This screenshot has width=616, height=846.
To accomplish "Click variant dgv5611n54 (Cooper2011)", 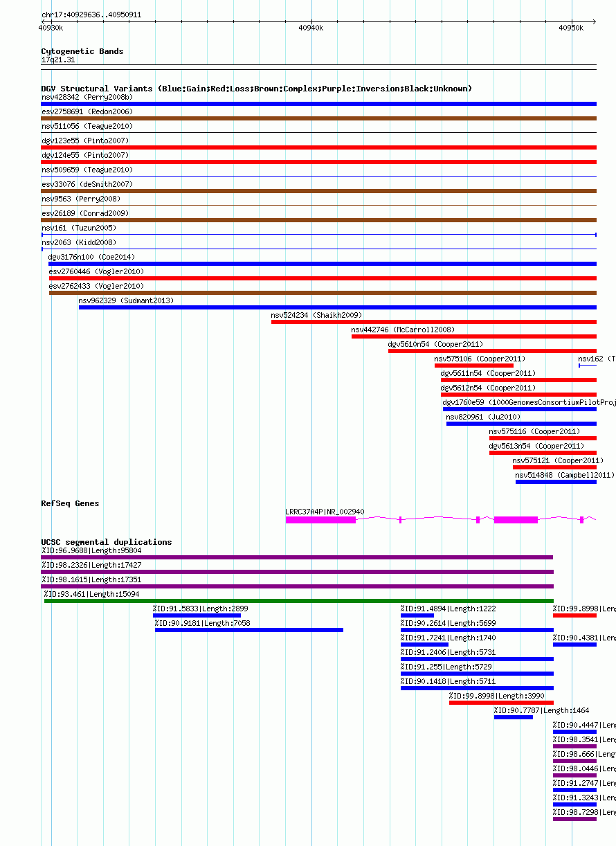I will pos(518,380).
